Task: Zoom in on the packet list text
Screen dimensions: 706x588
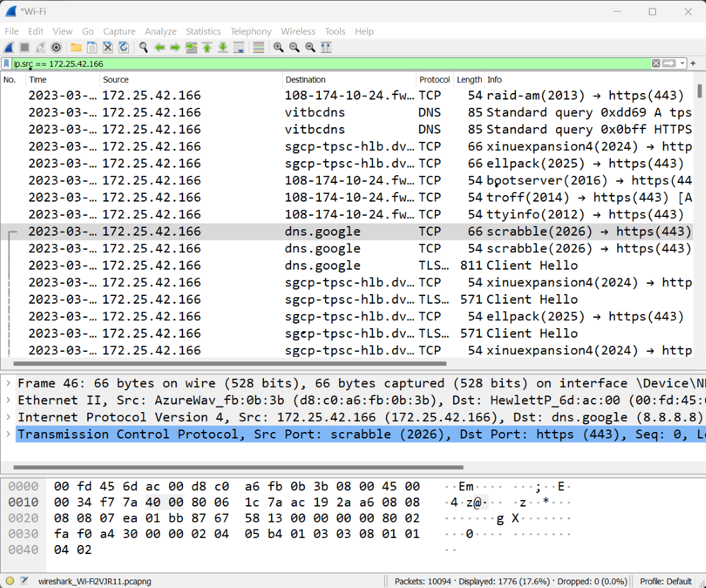Action: tap(278, 47)
